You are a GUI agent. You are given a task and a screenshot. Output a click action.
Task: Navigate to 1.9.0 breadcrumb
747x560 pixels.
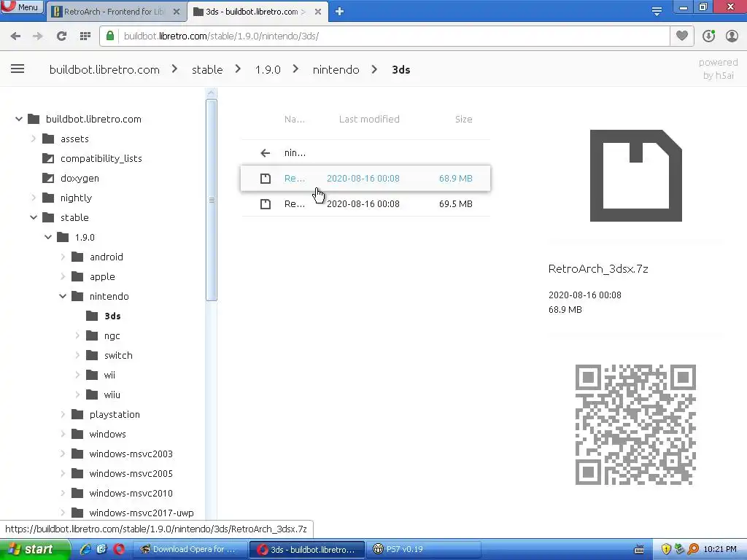click(x=268, y=69)
